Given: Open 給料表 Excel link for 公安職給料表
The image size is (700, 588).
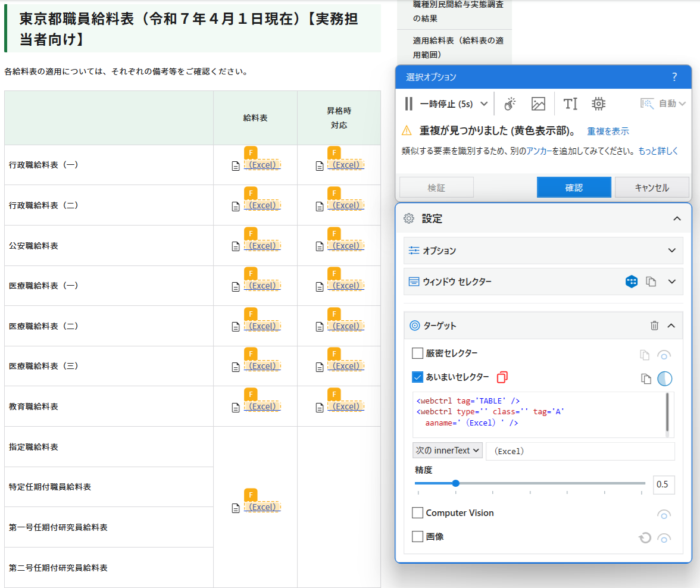Looking at the screenshot, I should [262, 246].
